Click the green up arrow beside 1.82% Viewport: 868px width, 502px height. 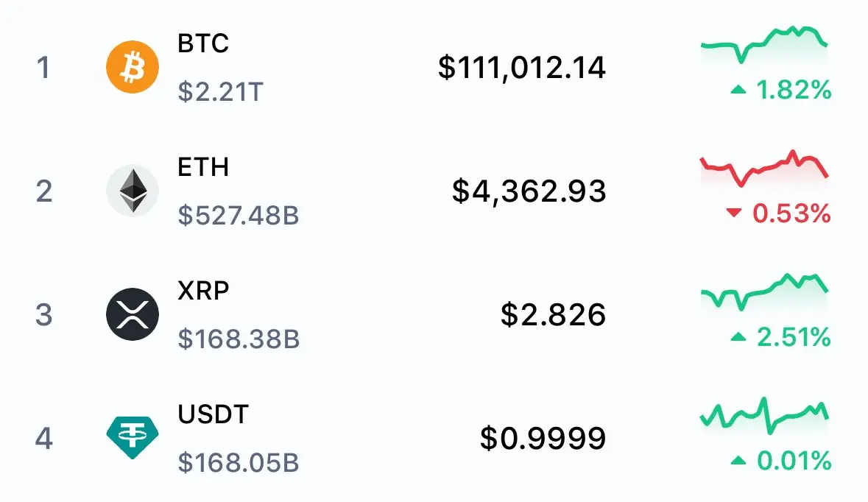pos(738,89)
